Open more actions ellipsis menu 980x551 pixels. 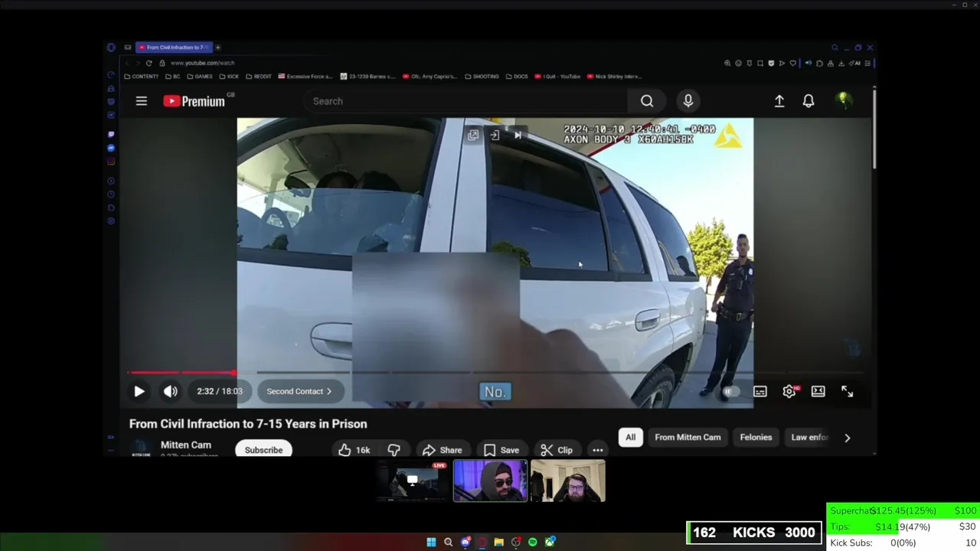(598, 450)
